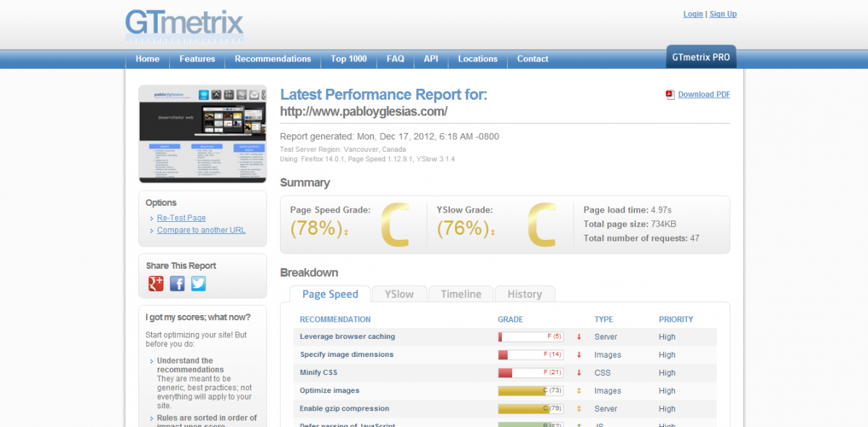Select the Page Speed tab

tap(330, 294)
